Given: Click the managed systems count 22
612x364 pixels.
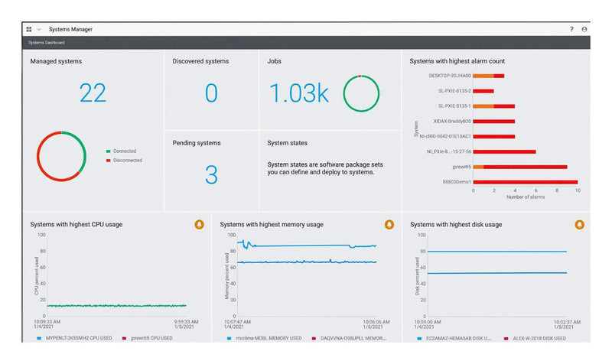Looking at the screenshot, I should [x=93, y=93].
